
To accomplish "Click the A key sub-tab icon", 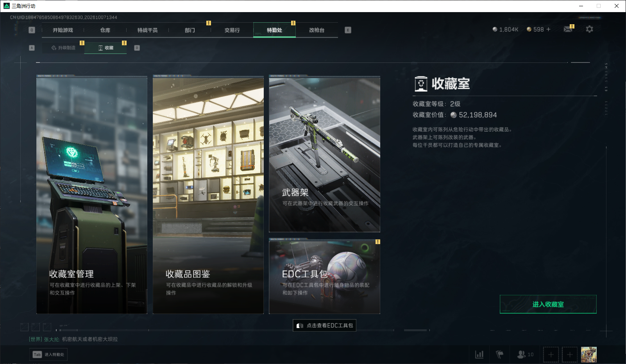I will pos(32,48).
